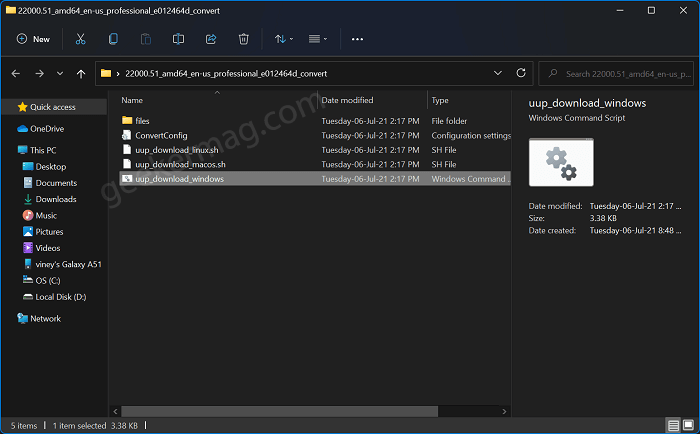Select the files folder row
Image resolution: width=700 pixels, height=434 pixels.
pyautogui.click(x=315, y=121)
